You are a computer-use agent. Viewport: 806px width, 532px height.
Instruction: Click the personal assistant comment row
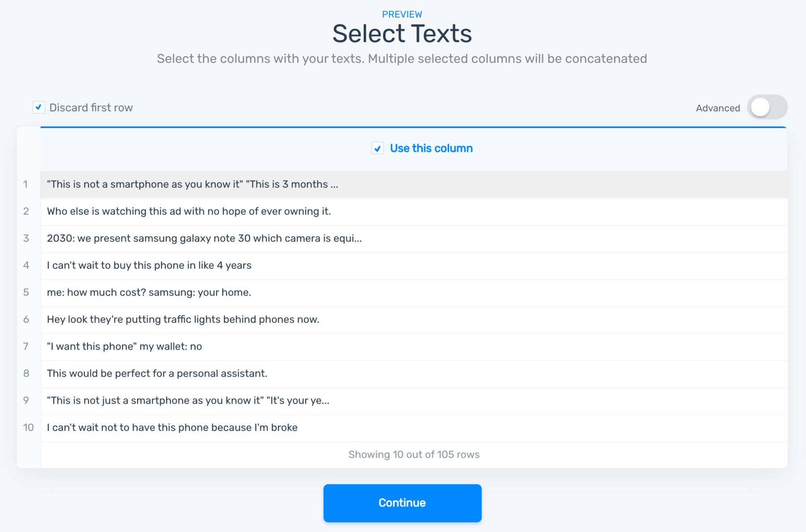(157, 373)
